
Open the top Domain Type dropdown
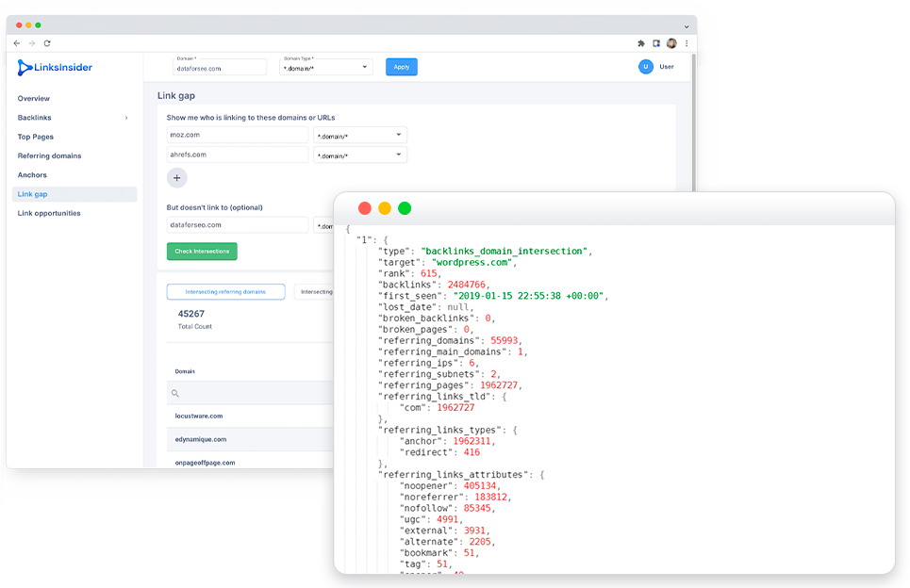point(325,67)
